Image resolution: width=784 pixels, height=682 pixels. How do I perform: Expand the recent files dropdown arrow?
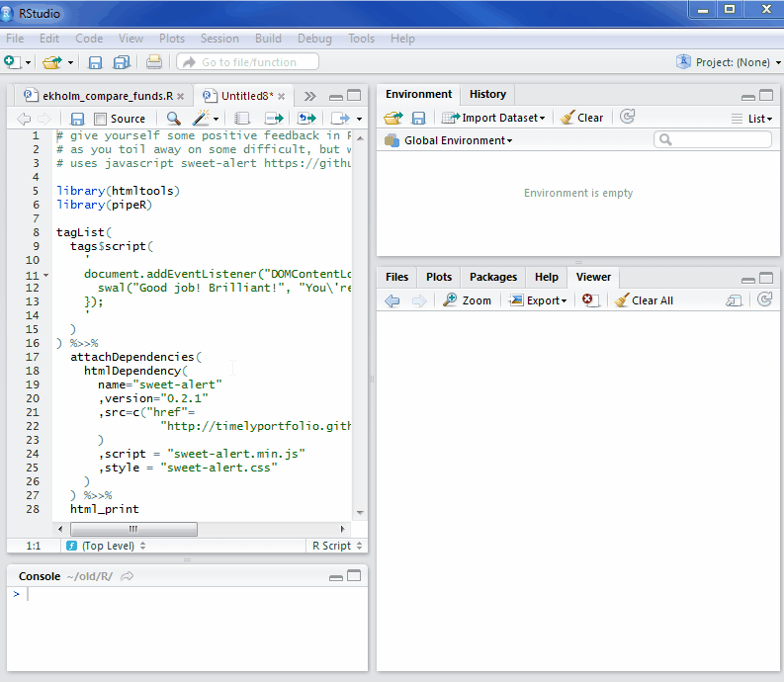pyautogui.click(x=70, y=62)
